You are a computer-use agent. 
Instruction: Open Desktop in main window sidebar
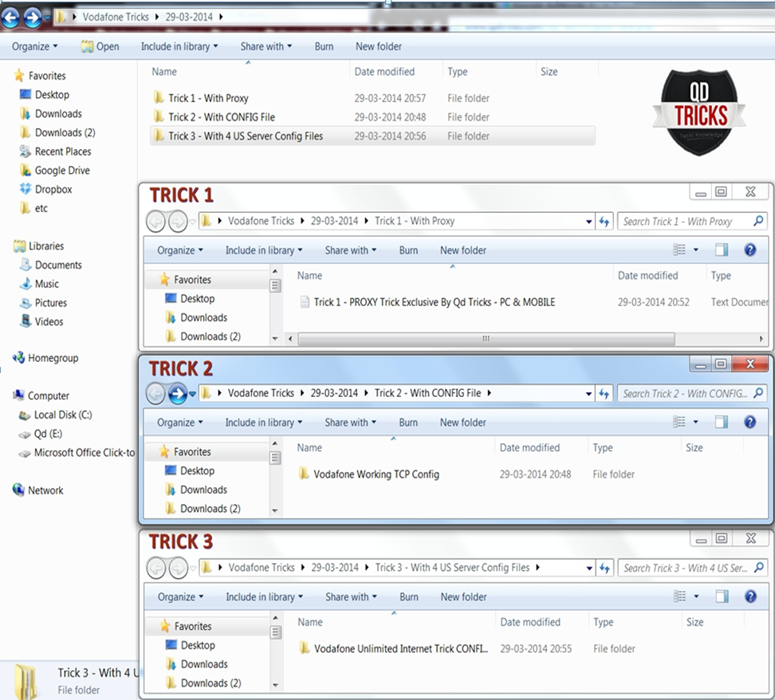pos(45,94)
